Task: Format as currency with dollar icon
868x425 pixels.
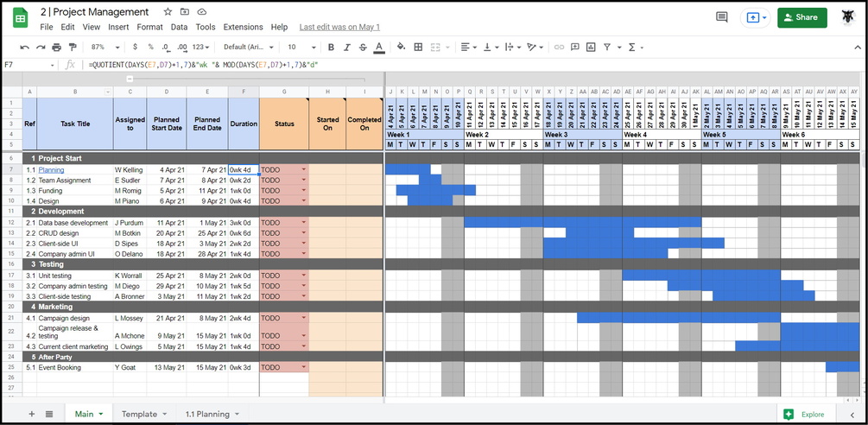Action: point(135,47)
